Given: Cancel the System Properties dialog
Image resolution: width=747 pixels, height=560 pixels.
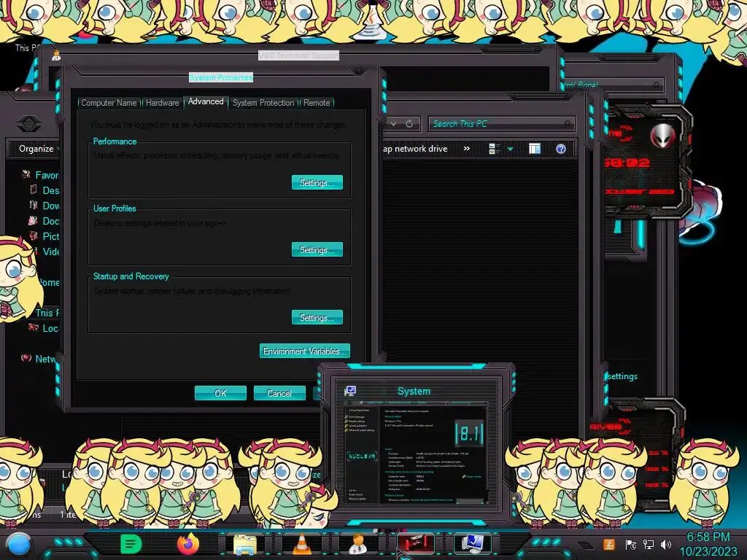Looking at the screenshot, I should (279, 393).
